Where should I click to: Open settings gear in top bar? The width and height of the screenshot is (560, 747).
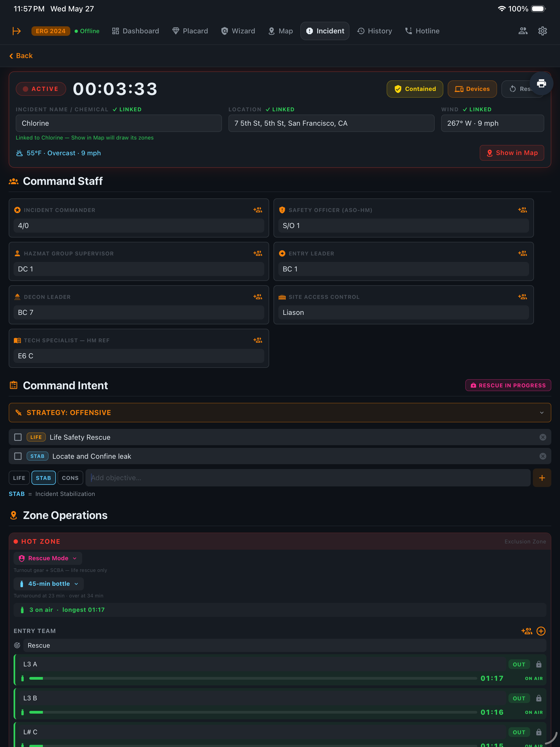(x=542, y=31)
